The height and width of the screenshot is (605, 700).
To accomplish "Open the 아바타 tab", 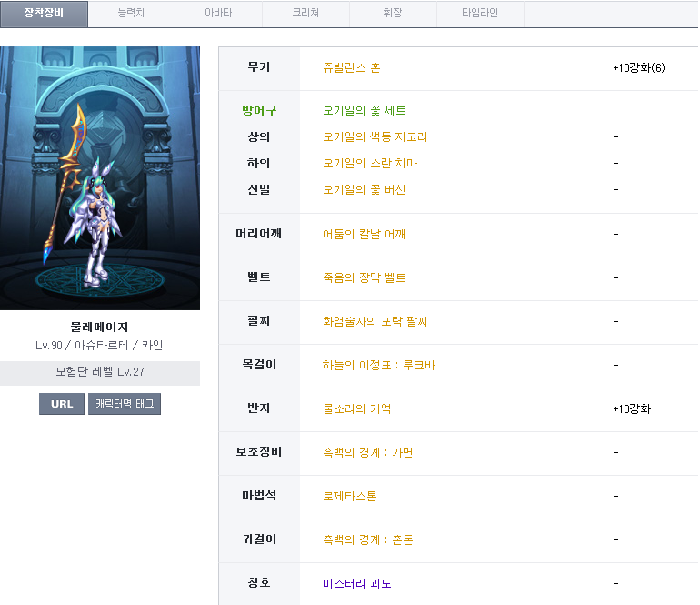I will 218,14.
